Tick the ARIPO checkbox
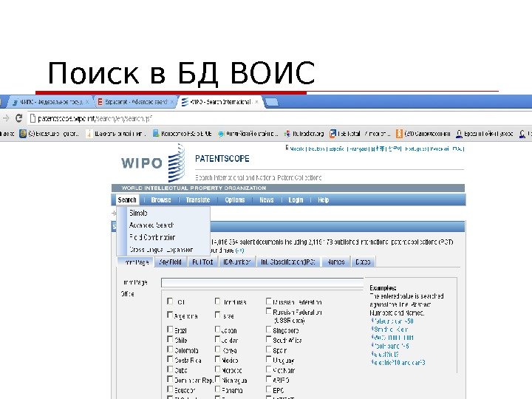The image size is (532, 399). coord(269,379)
